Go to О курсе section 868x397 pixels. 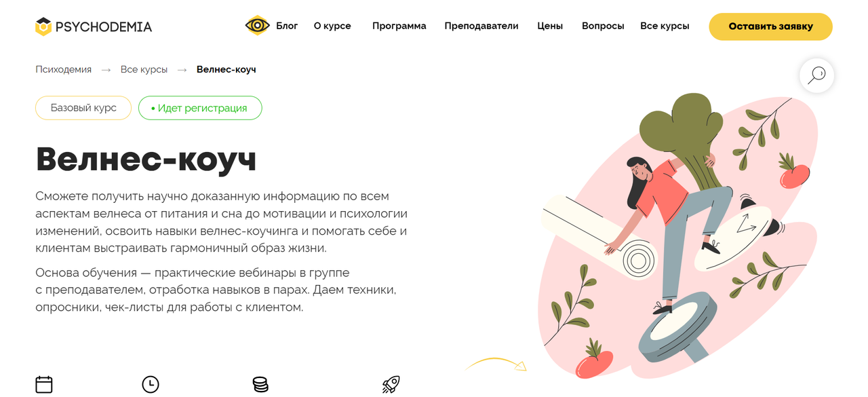(x=332, y=26)
